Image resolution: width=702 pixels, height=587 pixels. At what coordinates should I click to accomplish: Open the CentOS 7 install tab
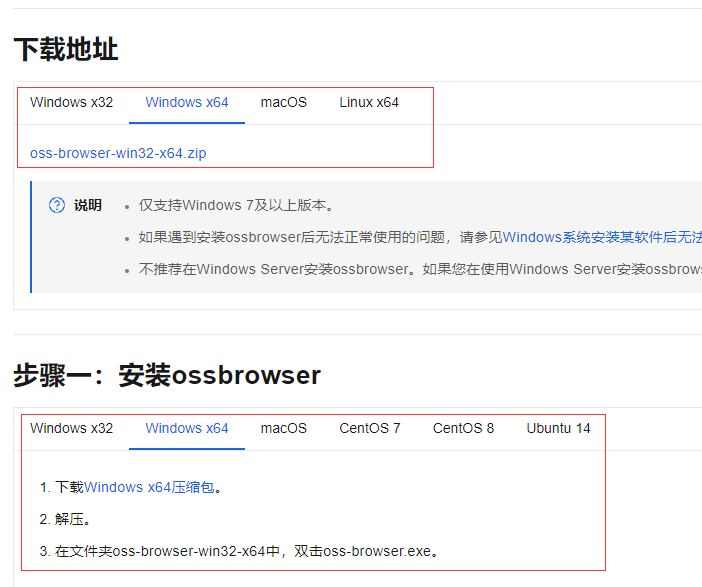[x=370, y=428]
